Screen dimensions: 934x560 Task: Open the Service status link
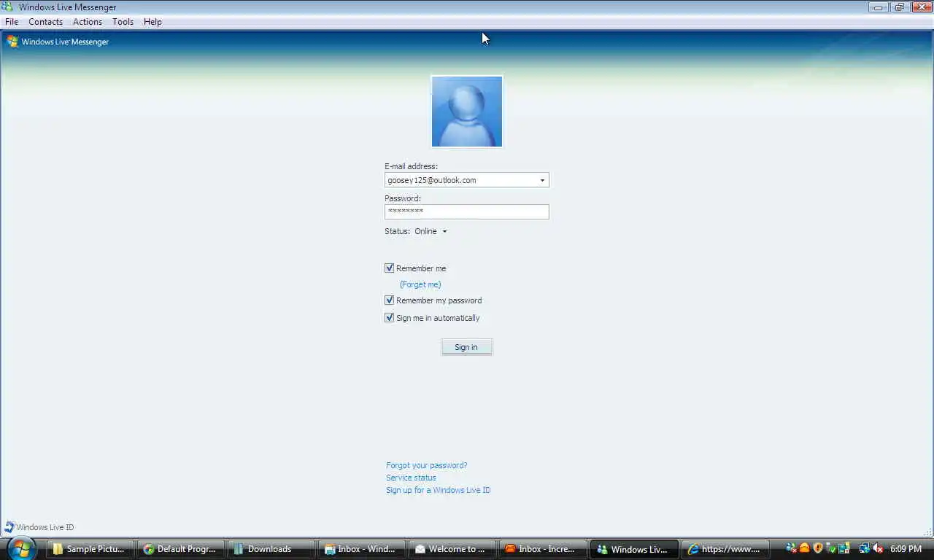pos(411,478)
